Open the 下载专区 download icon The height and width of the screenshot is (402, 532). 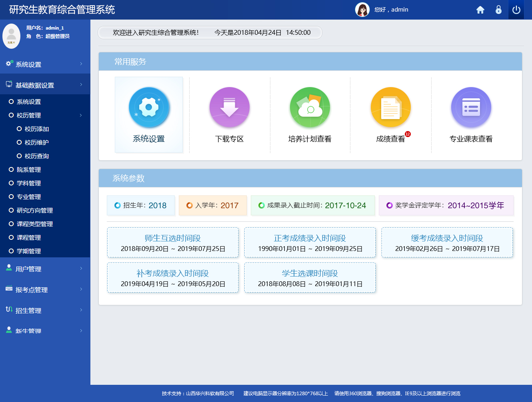click(230, 107)
